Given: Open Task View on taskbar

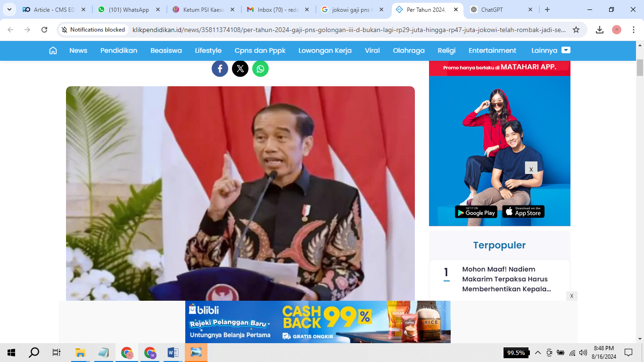Looking at the screenshot, I should [x=57, y=353].
